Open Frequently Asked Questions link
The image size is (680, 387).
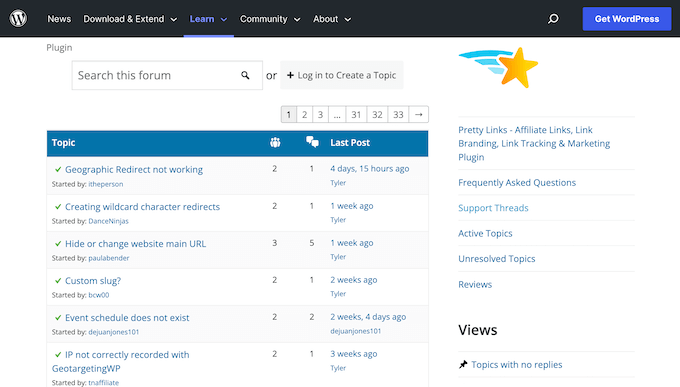[517, 183]
